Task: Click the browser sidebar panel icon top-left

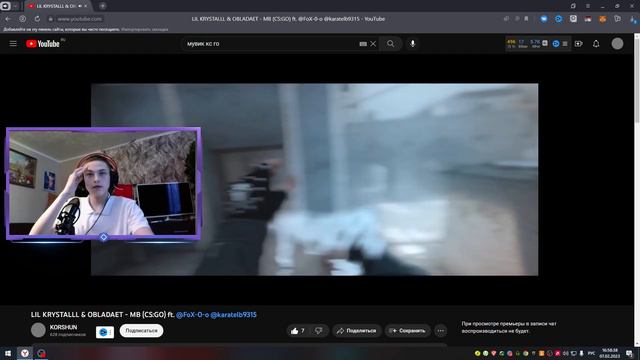Action: (x=5, y=6)
